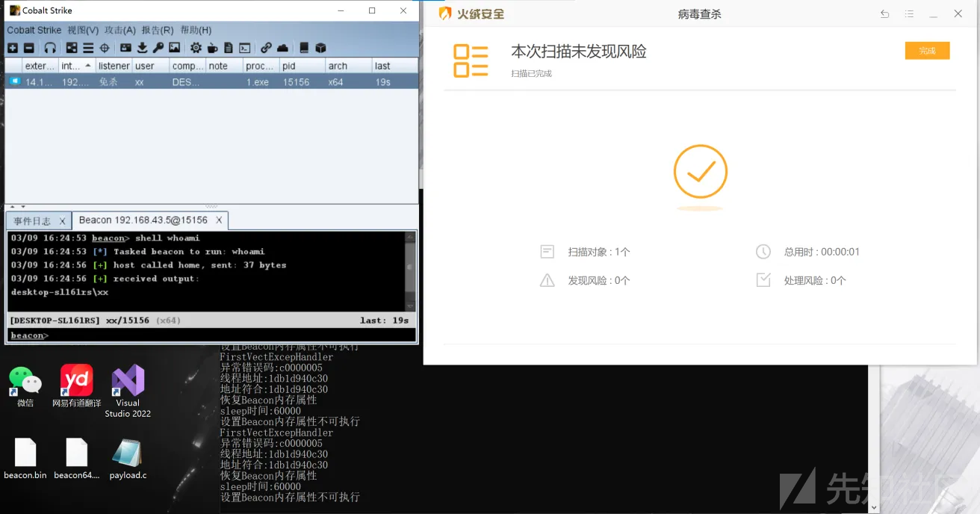
Task: Sort by the arch column header
Action: pos(349,66)
